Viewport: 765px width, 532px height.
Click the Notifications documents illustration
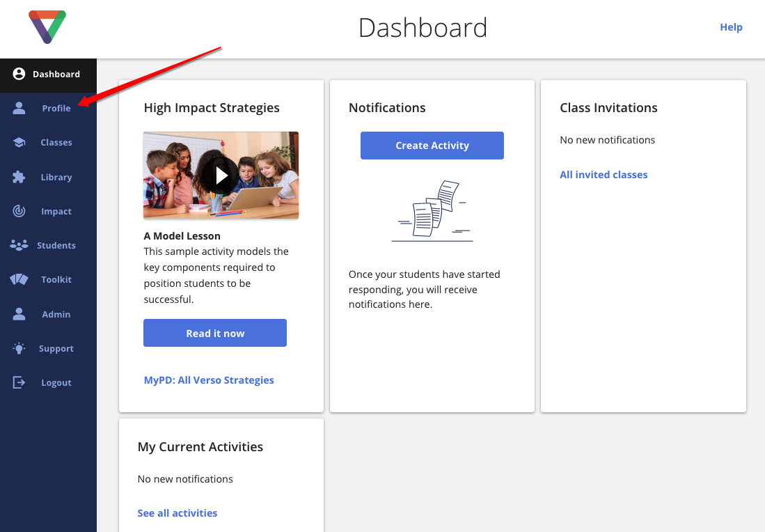432,211
